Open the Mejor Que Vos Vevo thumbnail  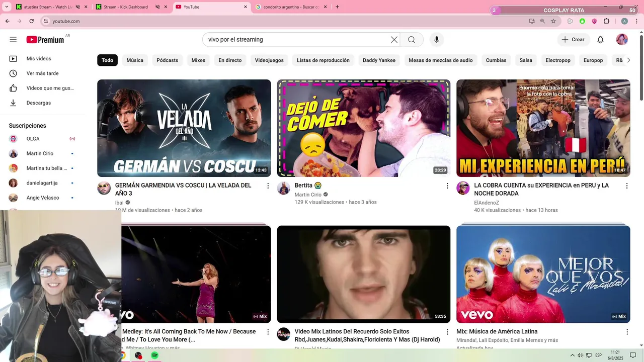[543, 274]
